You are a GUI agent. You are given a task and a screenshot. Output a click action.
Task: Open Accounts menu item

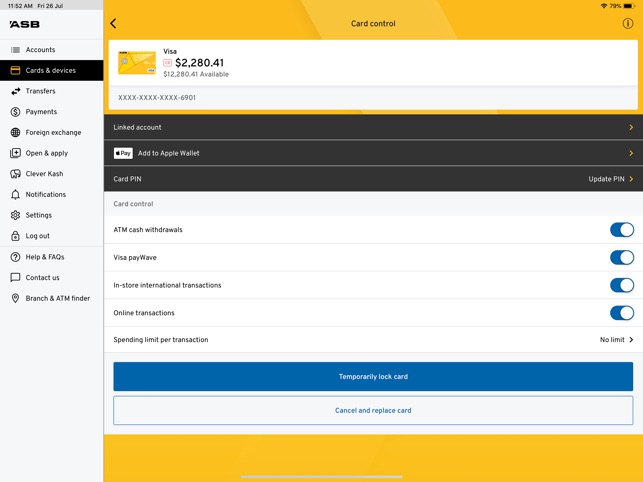pos(52,50)
